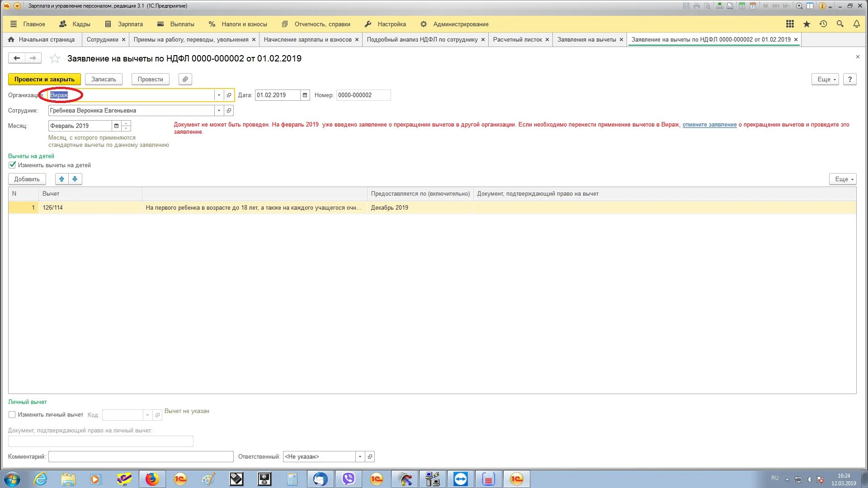
Task: Open Администрирование menu section
Action: tap(455, 24)
